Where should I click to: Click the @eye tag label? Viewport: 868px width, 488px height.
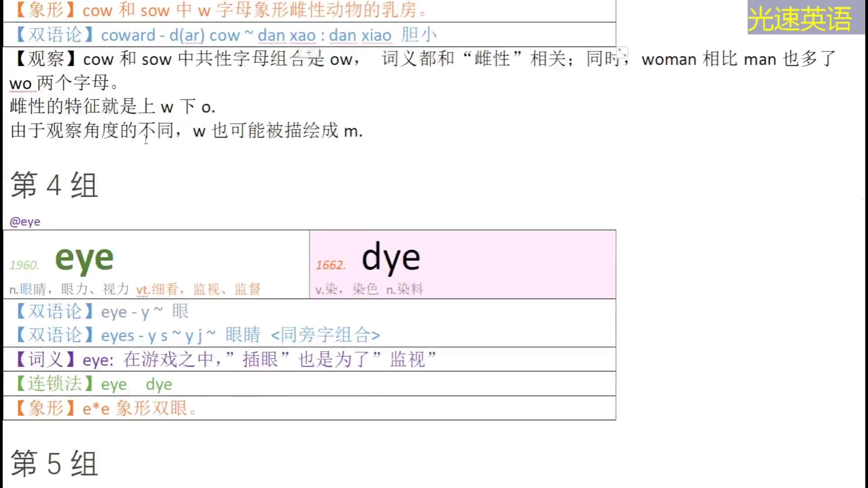click(x=25, y=222)
